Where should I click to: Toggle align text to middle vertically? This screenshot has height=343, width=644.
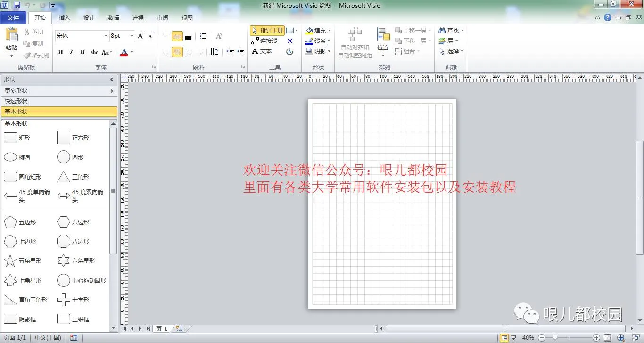coord(177,36)
